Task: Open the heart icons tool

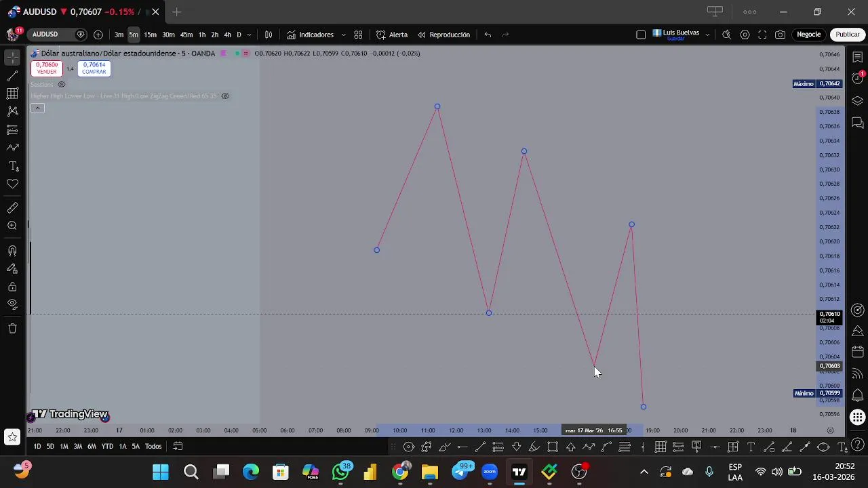Action: (12, 184)
